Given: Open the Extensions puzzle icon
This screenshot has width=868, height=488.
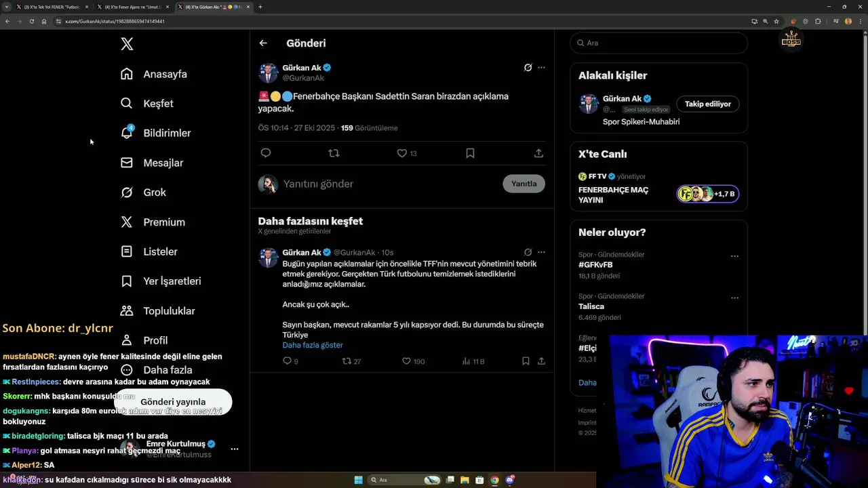Looking at the screenshot, I should [x=818, y=21].
